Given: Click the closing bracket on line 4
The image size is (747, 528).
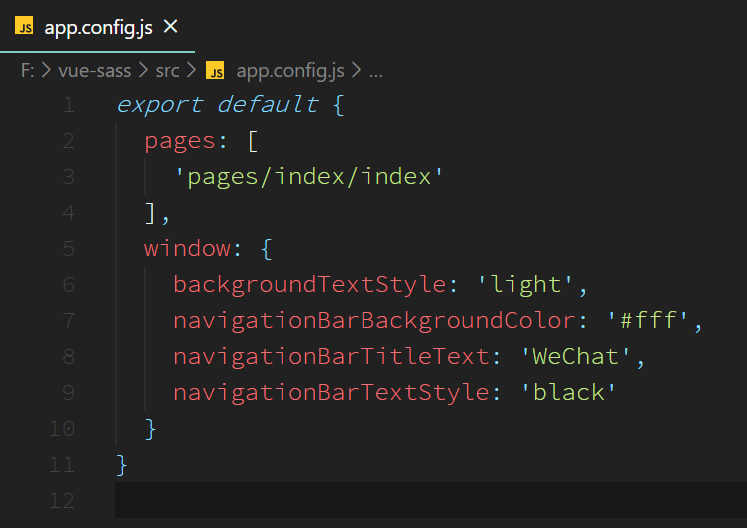Looking at the screenshot, I should (150, 213).
